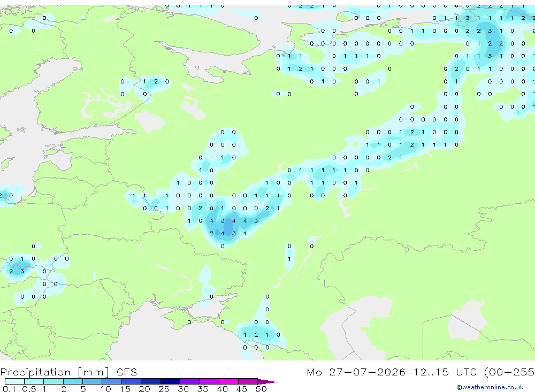Click the '(00+255' forecast run offset text
This screenshot has height=392, width=535.
[509, 372]
